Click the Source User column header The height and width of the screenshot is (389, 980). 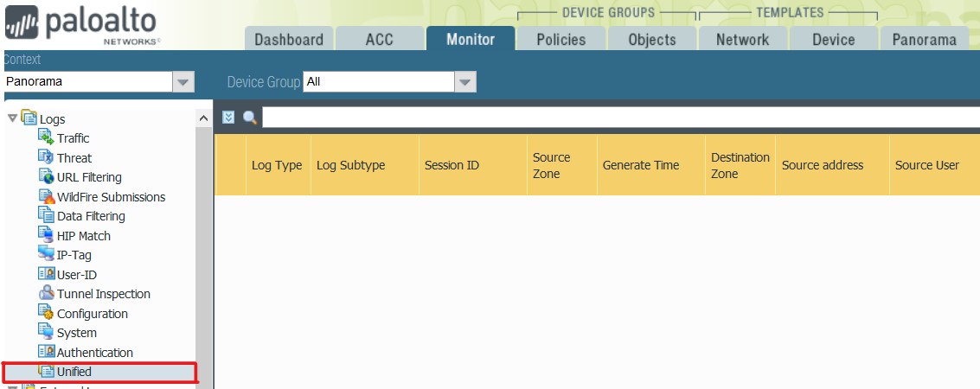click(935, 165)
